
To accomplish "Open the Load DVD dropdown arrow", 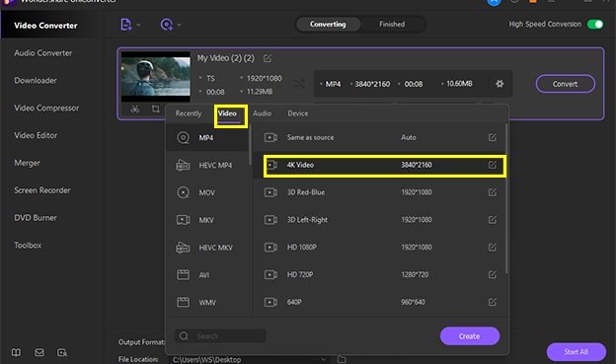I will point(179,25).
